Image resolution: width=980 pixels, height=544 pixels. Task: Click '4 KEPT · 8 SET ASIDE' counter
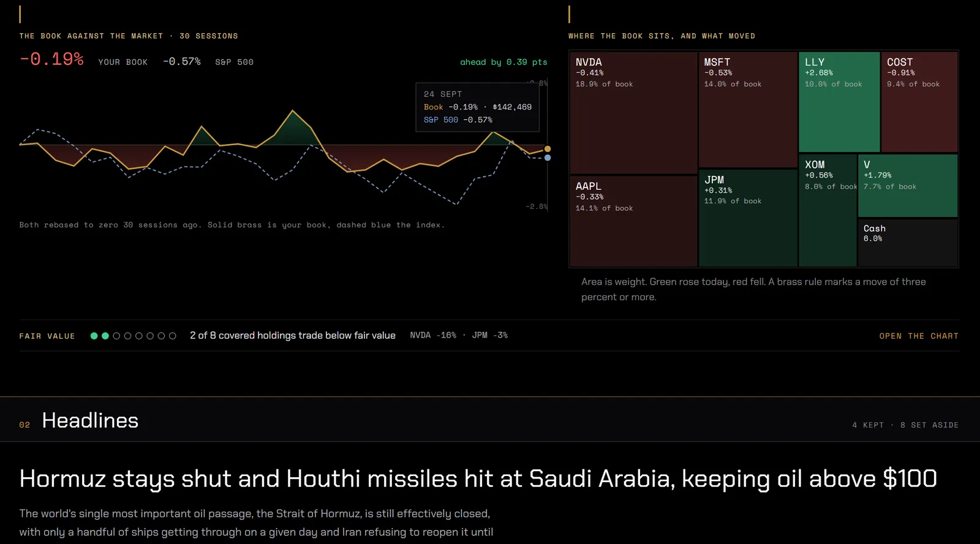tap(905, 425)
